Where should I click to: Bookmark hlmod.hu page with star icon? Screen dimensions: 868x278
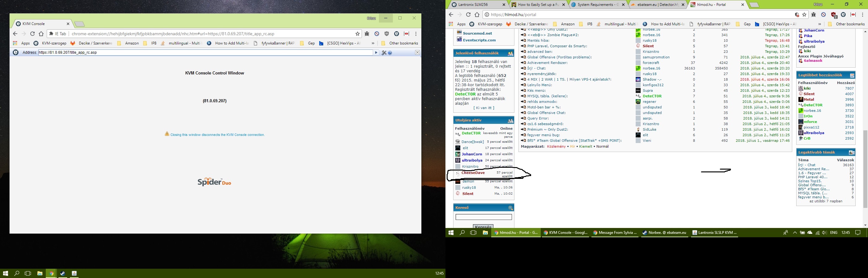[x=804, y=15]
